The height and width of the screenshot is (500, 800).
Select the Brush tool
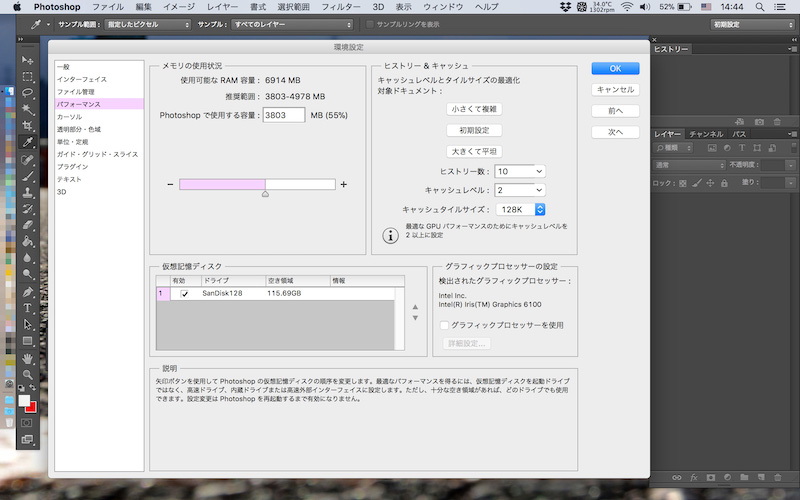[28, 176]
